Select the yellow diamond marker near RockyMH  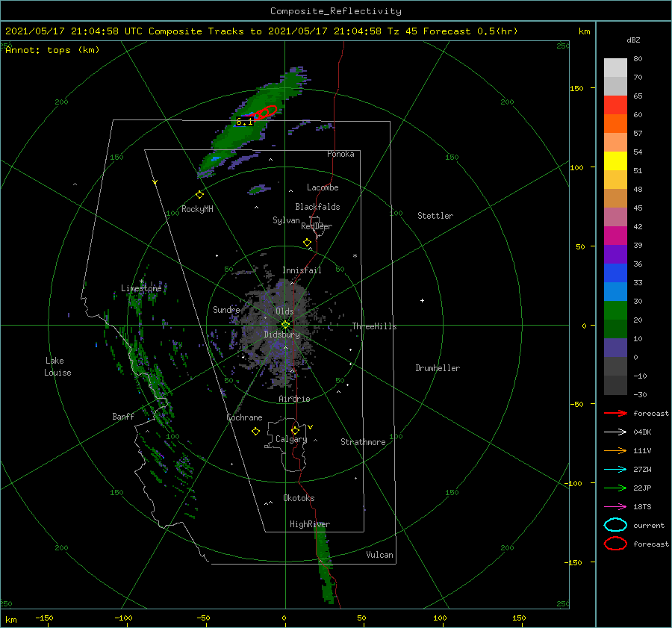[x=199, y=195]
